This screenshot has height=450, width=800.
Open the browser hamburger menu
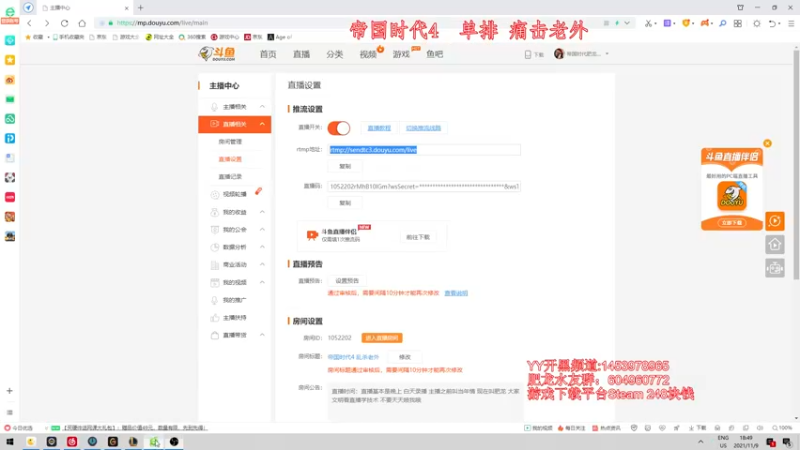(791, 23)
